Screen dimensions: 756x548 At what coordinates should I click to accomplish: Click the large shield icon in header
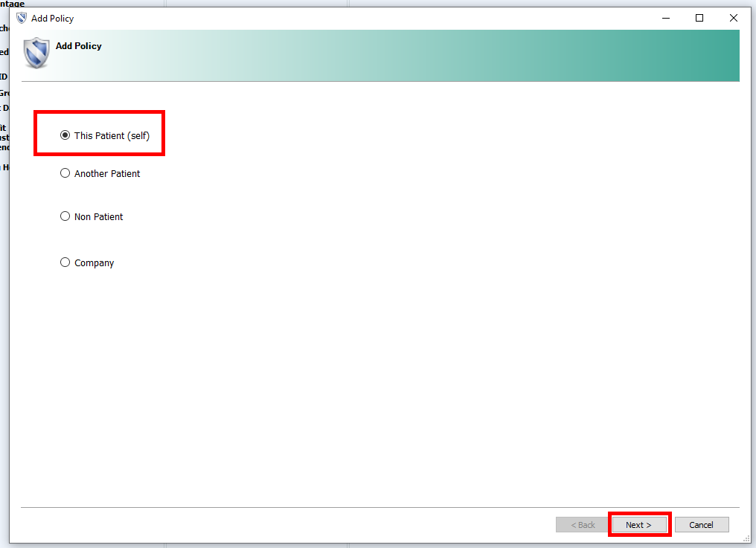pos(36,53)
